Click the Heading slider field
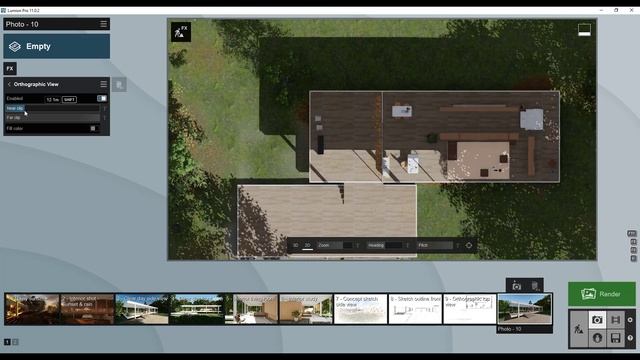Screen dimensions: 640x360 (385, 245)
